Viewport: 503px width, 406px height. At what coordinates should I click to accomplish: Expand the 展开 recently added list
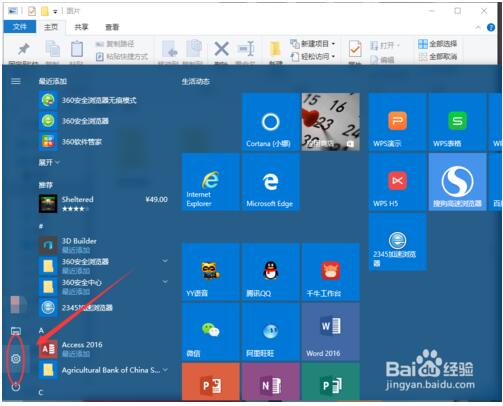[49, 162]
